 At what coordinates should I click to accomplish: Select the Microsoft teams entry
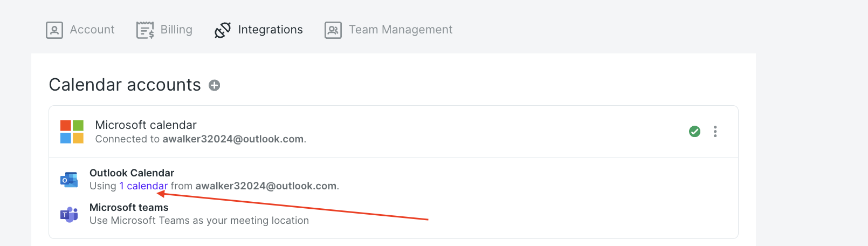point(129,208)
